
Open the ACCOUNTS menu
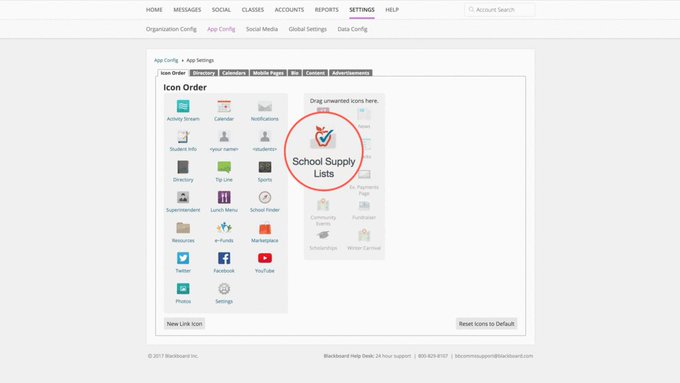(289, 10)
